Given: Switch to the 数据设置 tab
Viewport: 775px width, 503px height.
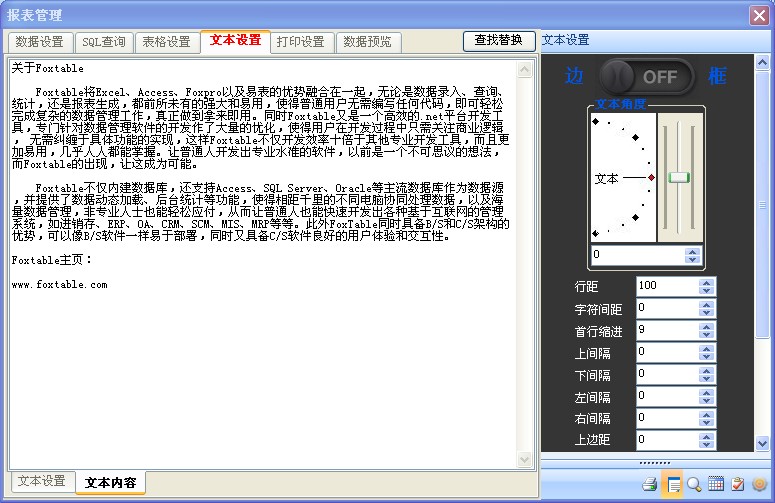Looking at the screenshot, I should [40, 42].
